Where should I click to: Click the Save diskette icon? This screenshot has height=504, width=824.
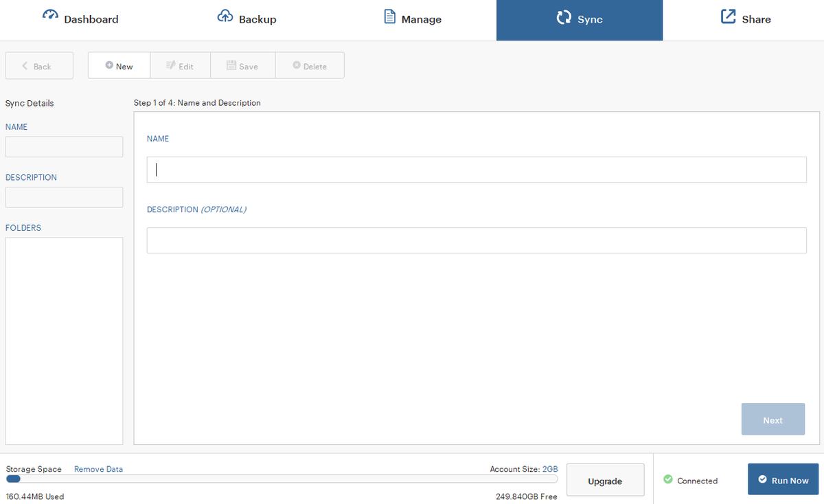232,65
